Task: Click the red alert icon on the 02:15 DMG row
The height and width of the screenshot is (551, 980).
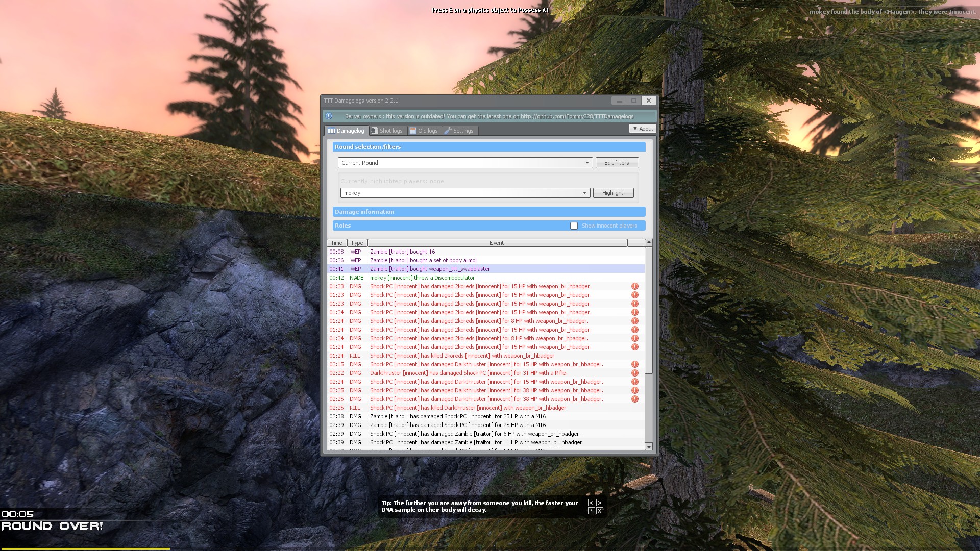Action: [x=635, y=364]
